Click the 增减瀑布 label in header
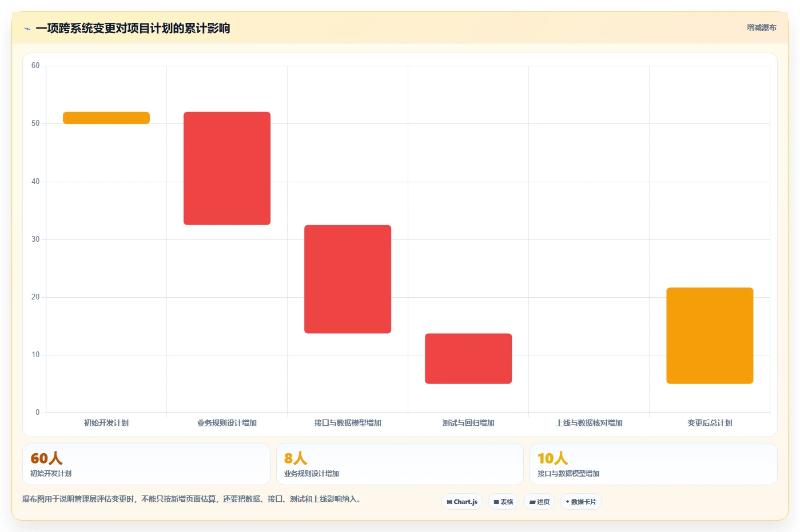This screenshot has width=800, height=532. click(761, 27)
